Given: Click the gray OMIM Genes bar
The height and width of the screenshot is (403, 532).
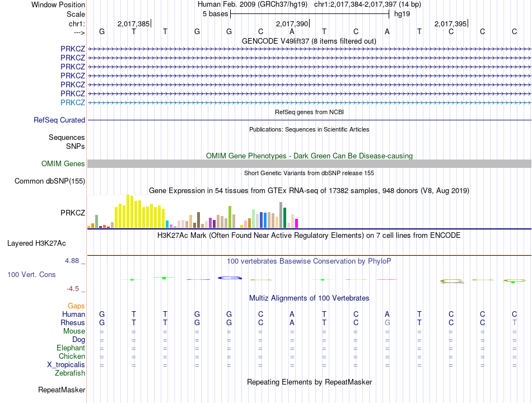Looking at the screenshot, I should pyautogui.click(x=309, y=164).
